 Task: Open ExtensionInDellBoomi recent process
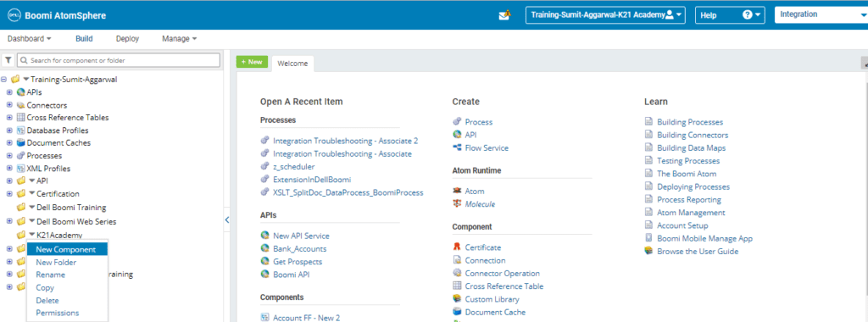tap(312, 180)
